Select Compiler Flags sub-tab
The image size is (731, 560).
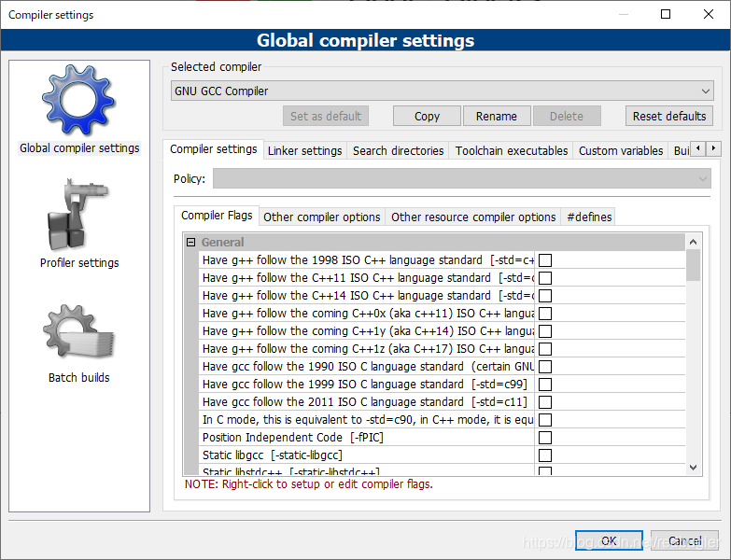(217, 216)
